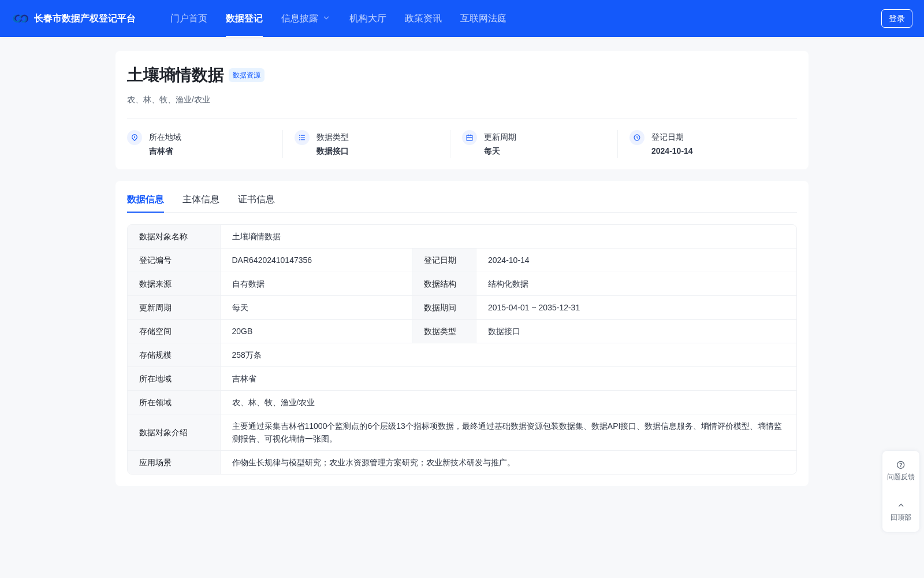The width and height of the screenshot is (924, 578).
Task: Click the date range 2015-04-01 ~ 2035-12-31
Action: coord(534,307)
